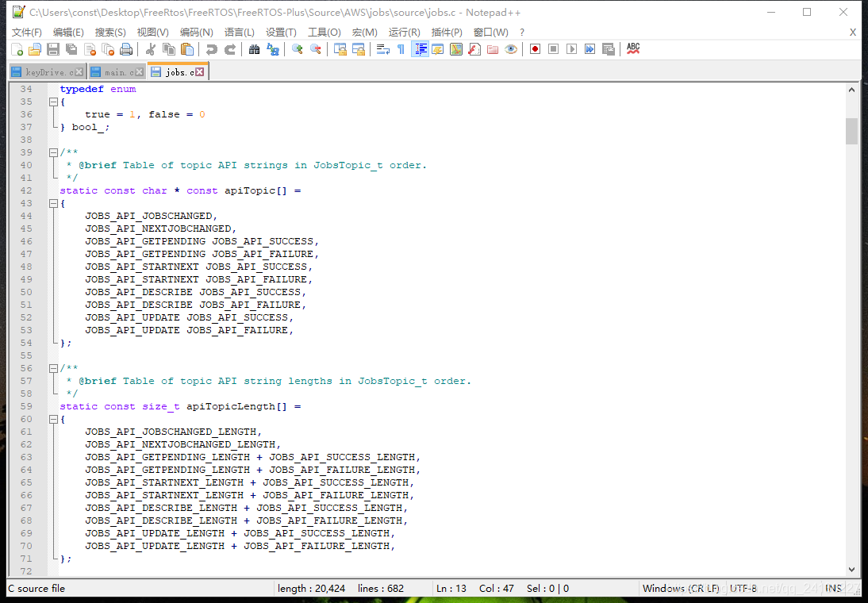Open the 窗口(W) menu
This screenshot has height=603, width=868.
point(490,32)
